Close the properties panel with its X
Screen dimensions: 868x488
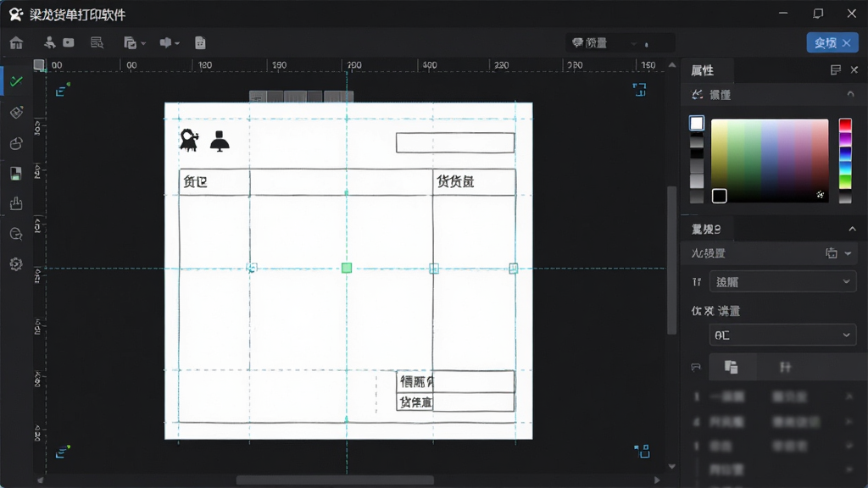854,69
